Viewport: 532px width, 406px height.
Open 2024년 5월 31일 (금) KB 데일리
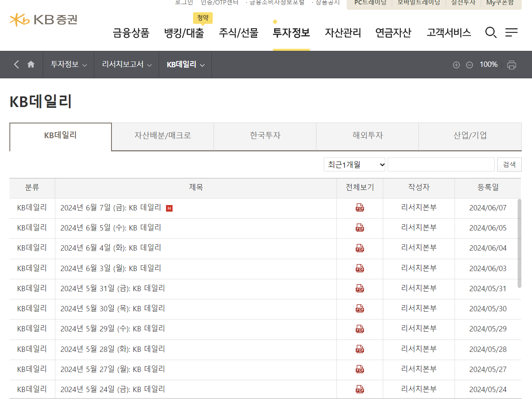click(x=113, y=288)
